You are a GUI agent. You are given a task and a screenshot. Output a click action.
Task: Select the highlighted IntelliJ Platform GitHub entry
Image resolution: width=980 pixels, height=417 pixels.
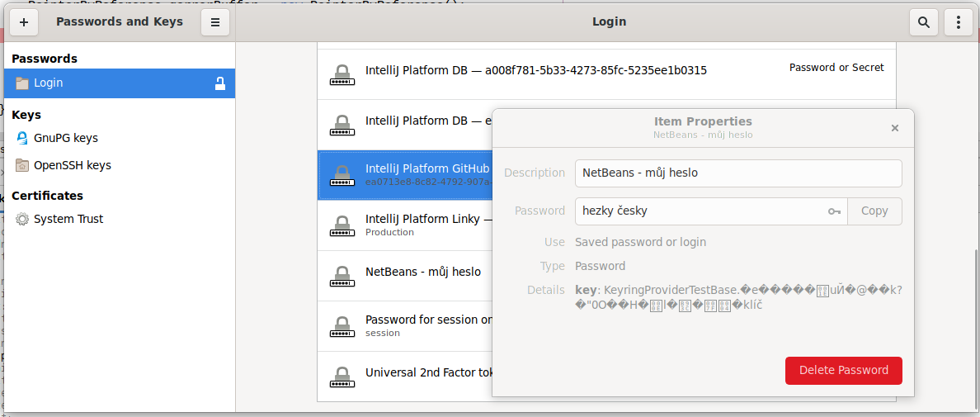[405, 175]
